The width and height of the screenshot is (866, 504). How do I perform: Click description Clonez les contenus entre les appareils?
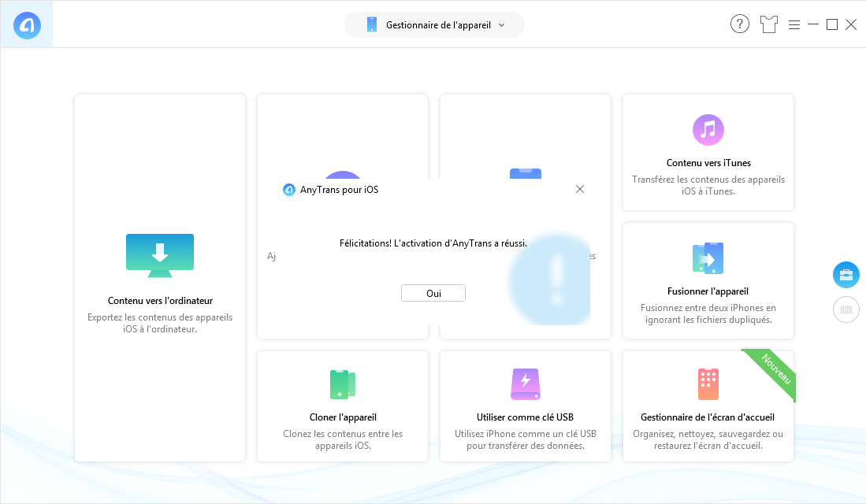point(343,439)
